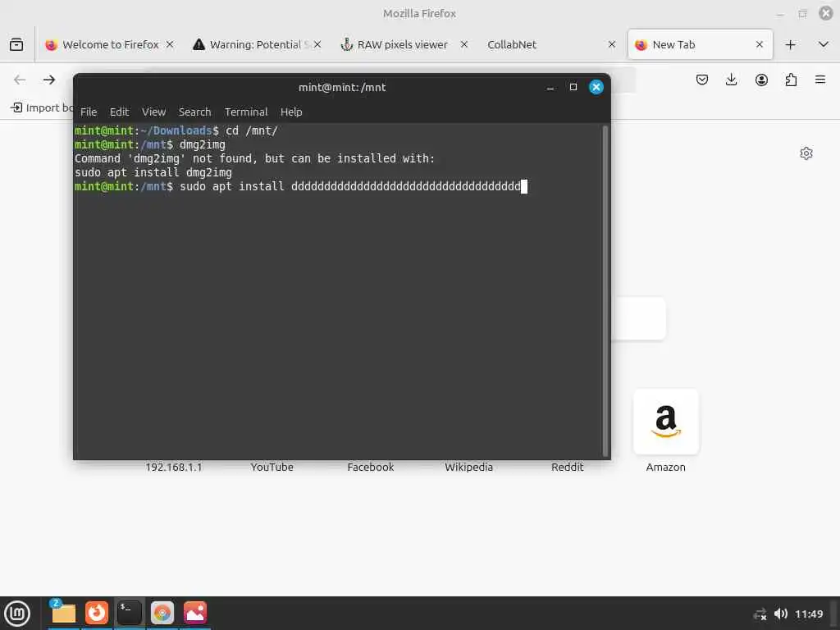Close the Welcome to Firefox tab
This screenshot has width=840, height=630.
tap(170, 44)
